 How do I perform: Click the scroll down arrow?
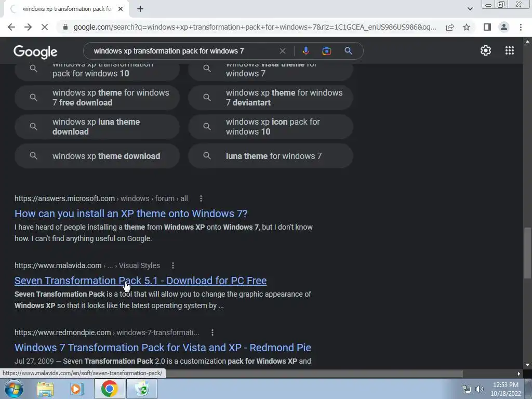coord(527,365)
